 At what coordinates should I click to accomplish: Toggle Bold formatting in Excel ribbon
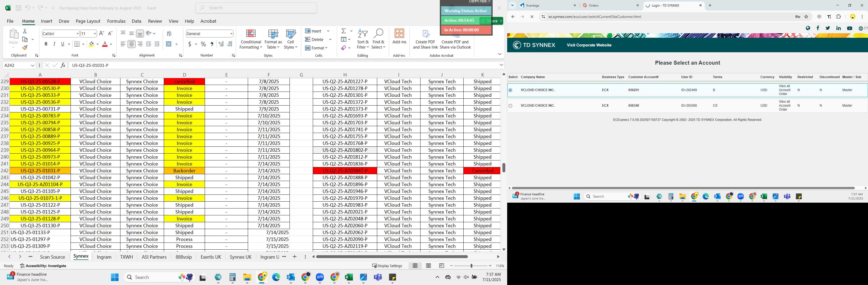(46, 44)
